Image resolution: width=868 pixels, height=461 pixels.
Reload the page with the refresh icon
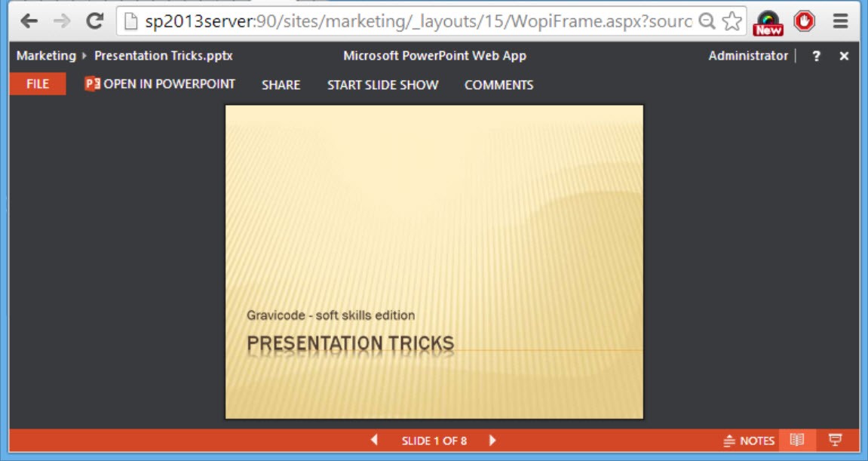click(94, 21)
